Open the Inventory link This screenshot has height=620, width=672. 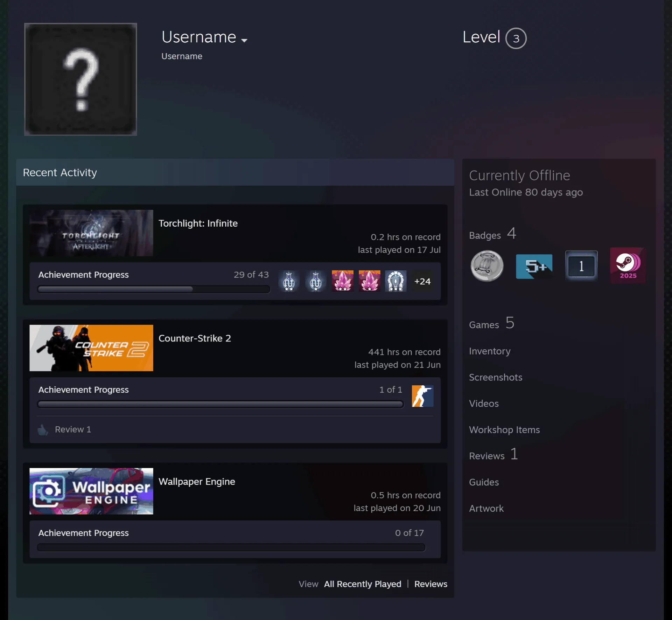(490, 351)
